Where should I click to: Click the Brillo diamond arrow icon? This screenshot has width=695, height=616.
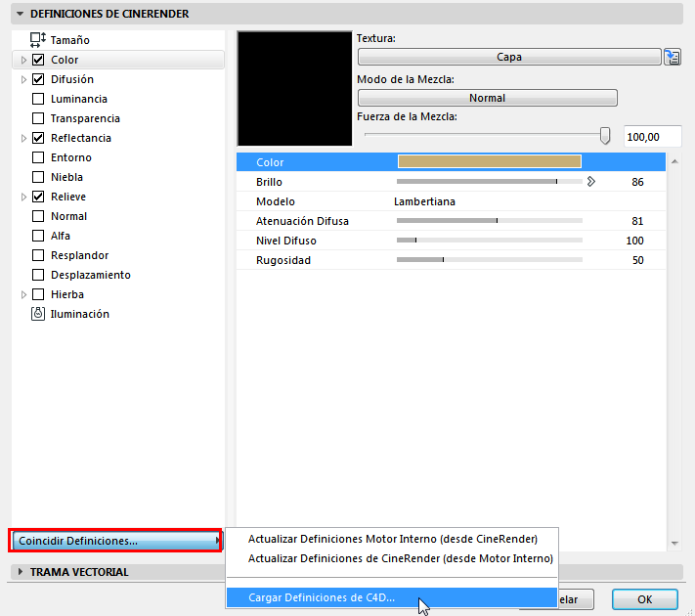tap(590, 182)
